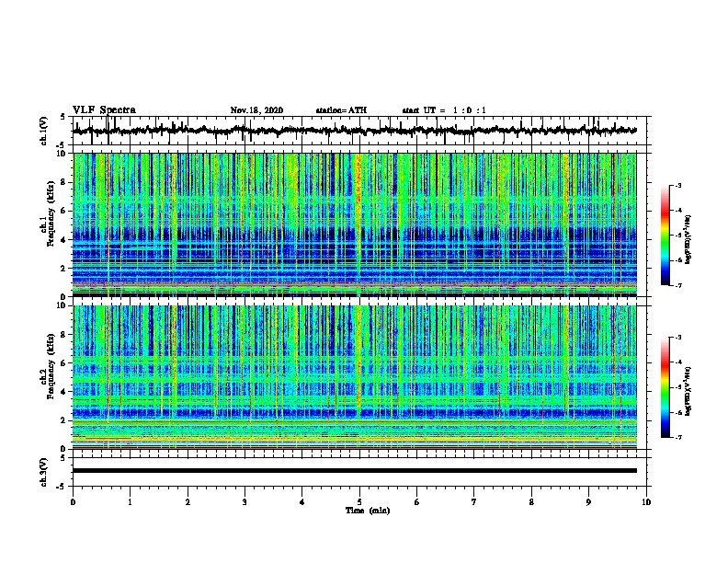The width and height of the screenshot is (728, 563).
Task: Click the time axis tick label "1"
Action: tap(130, 502)
